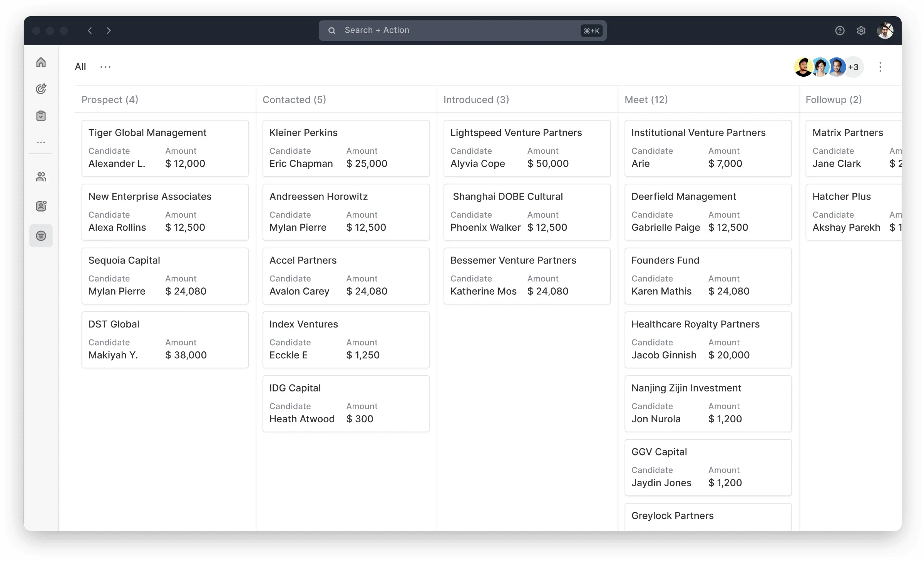Image resolution: width=924 pixels, height=561 pixels.
Task: Click candidate name Jaydin Jones
Action: click(x=661, y=483)
